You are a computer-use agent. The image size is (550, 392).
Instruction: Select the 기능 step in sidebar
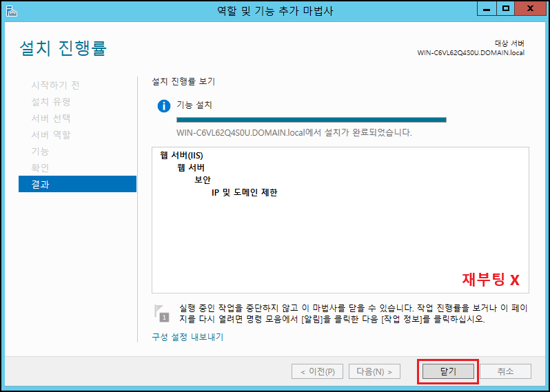40,151
